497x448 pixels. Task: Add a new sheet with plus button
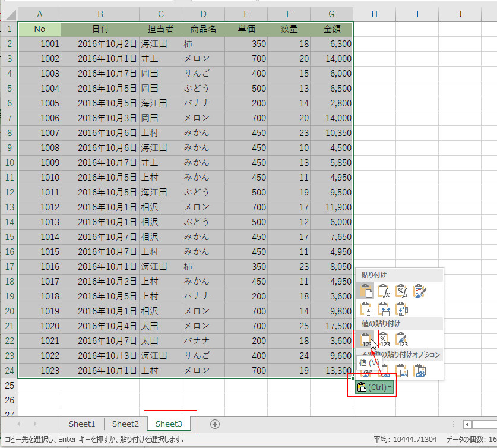coord(215,424)
